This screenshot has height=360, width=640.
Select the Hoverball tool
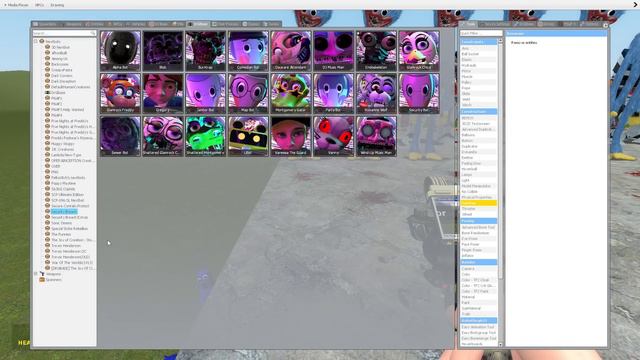coord(478,169)
